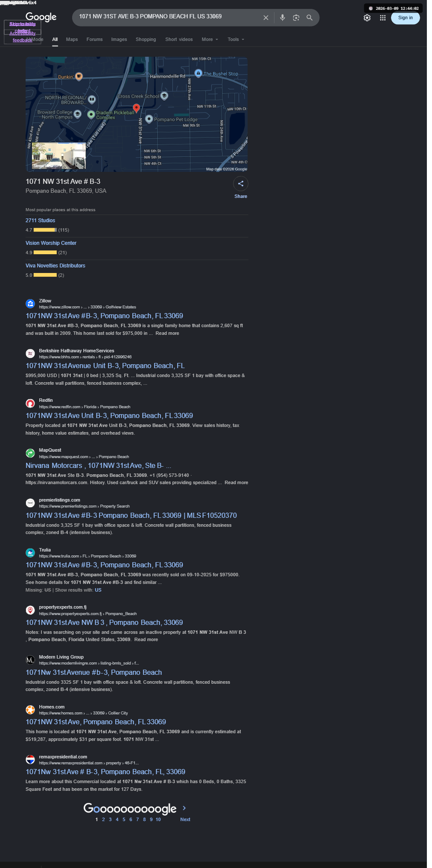Image resolution: width=432 pixels, height=868 pixels.
Task: Submit search with magnifying glass icon
Action: click(x=309, y=17)
